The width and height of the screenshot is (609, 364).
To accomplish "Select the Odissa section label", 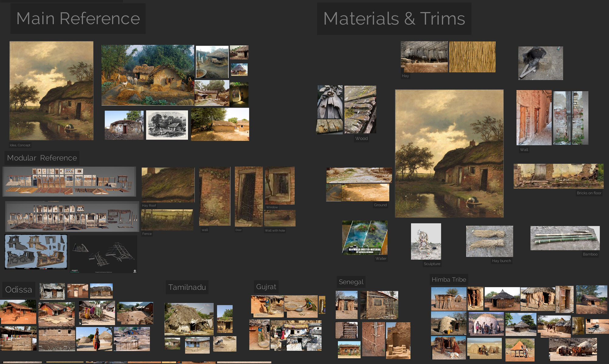I will 19,289.
